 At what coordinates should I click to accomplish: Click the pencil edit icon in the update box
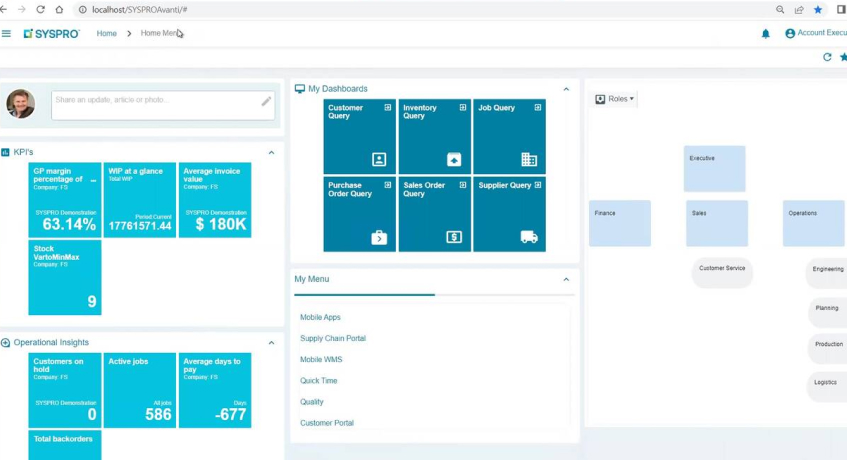[266, 101]
